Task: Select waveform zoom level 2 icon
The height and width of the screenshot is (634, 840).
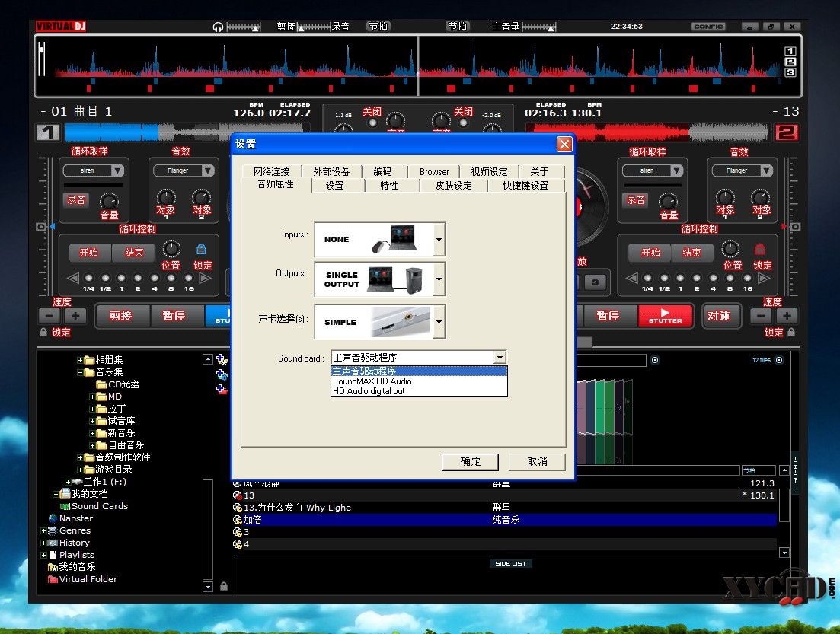Action: coord(790,62)
